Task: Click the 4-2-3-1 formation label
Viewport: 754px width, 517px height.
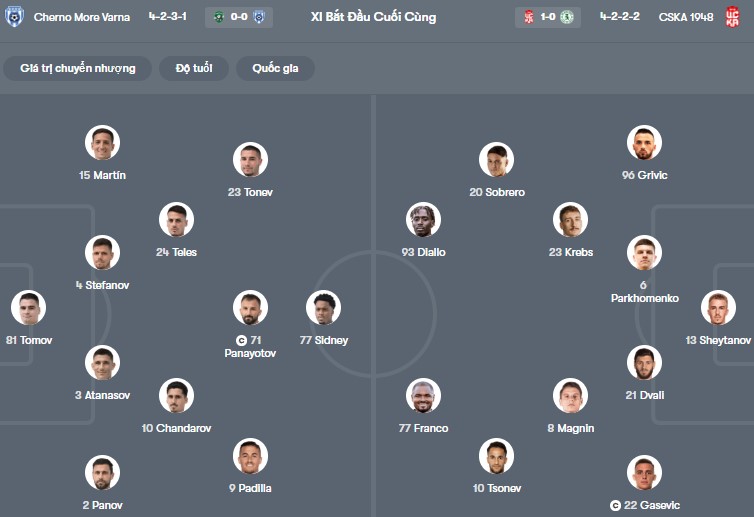Action: [x=167, y=17]
